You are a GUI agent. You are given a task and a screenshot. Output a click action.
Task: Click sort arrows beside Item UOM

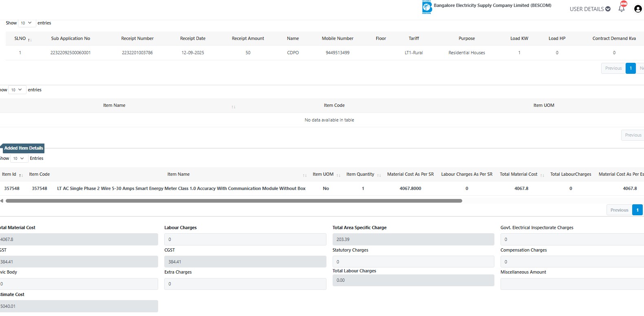point(338,175)
